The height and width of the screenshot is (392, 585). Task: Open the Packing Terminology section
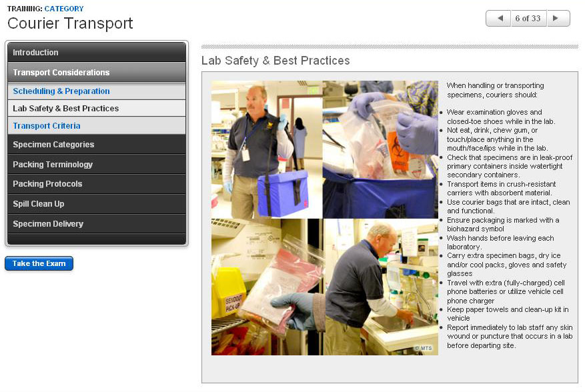click(96, 165)
